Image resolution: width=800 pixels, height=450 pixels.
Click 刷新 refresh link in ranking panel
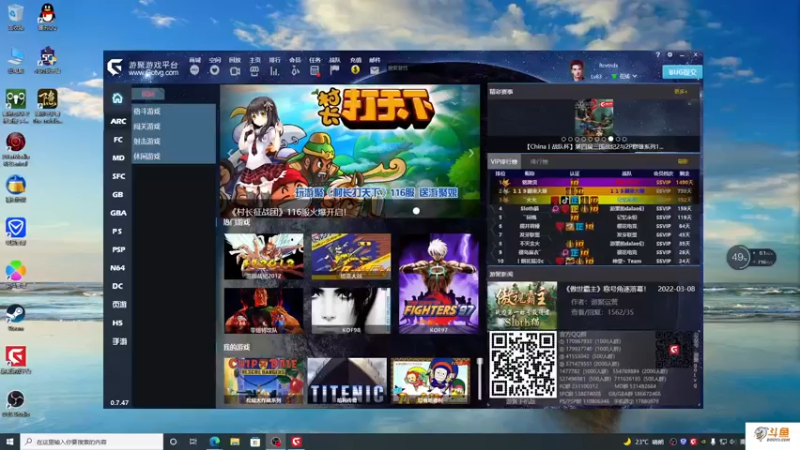pos(683,162)
